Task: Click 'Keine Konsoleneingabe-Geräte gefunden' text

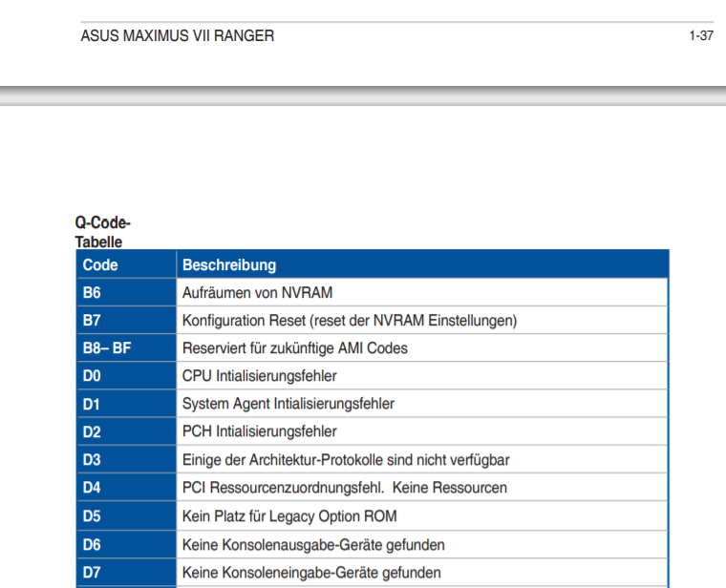Action: tap(311, 573)
